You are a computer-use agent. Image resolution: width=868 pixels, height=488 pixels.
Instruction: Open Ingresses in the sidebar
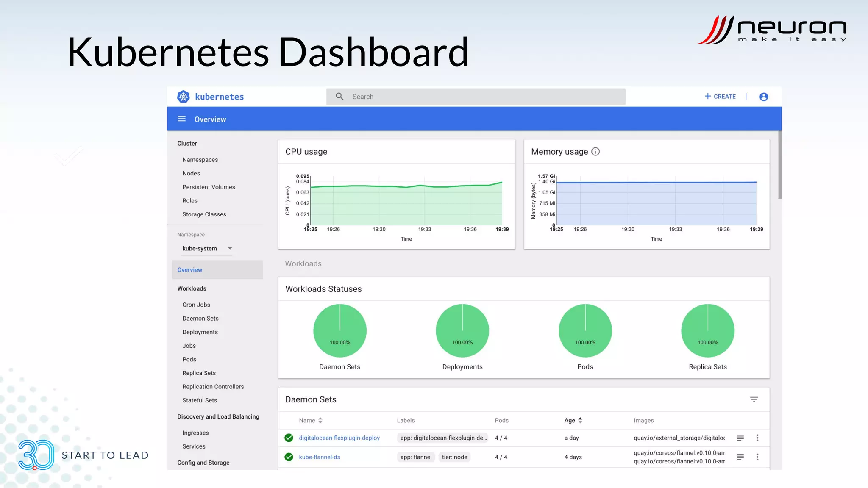(195, 433)
